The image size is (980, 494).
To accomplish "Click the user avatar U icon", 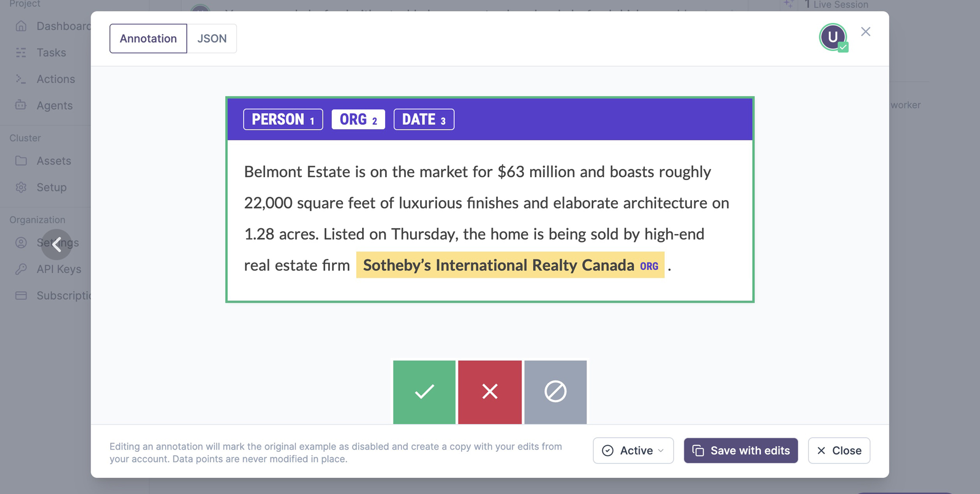I will click(833, 37).
